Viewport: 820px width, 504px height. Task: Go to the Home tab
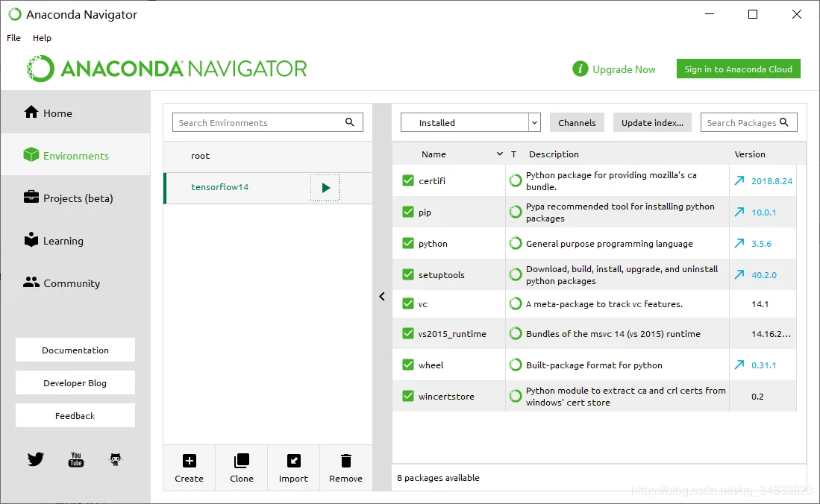click(76, 113)
